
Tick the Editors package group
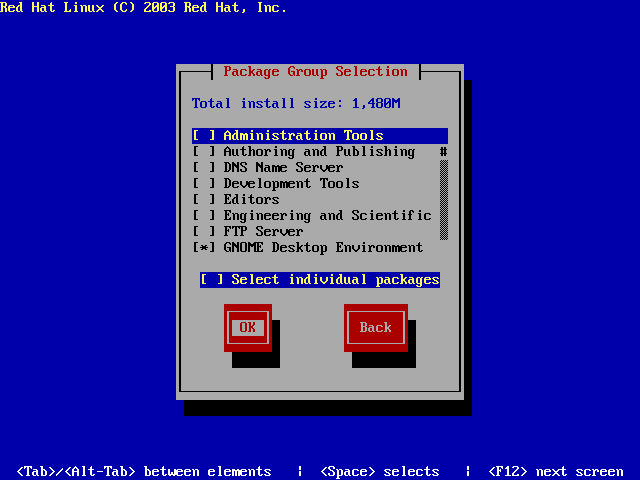coord(236,200)
